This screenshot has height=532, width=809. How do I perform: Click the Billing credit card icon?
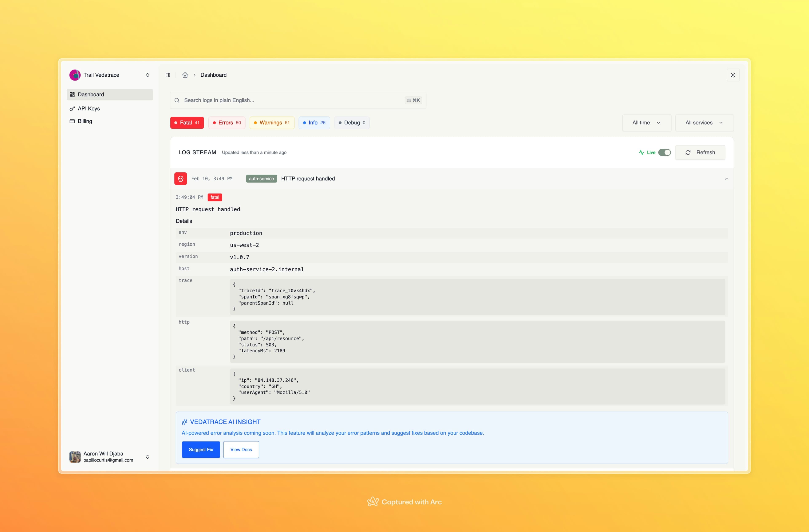tap(72, 121)
